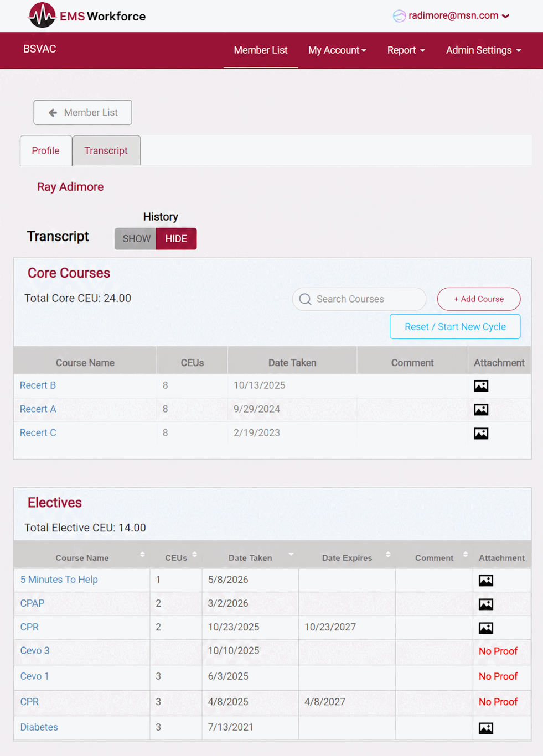View attachment for 5 Minutes To Help

tap(486, 581)
